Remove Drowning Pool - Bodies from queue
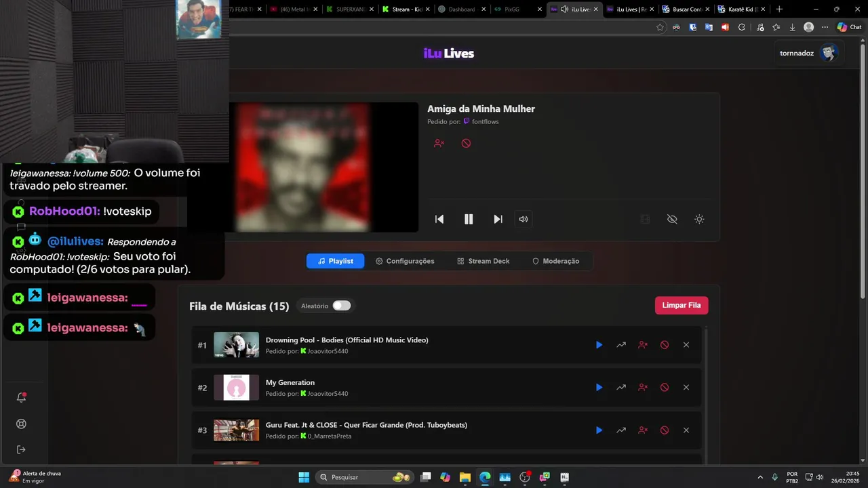The image size is (868, 488). (x=686, y=345)
